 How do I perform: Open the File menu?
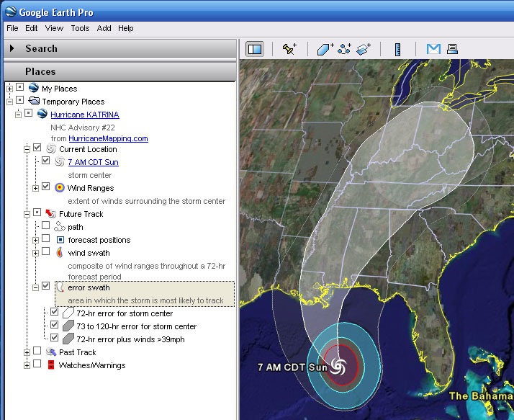(x=12, y=28)
